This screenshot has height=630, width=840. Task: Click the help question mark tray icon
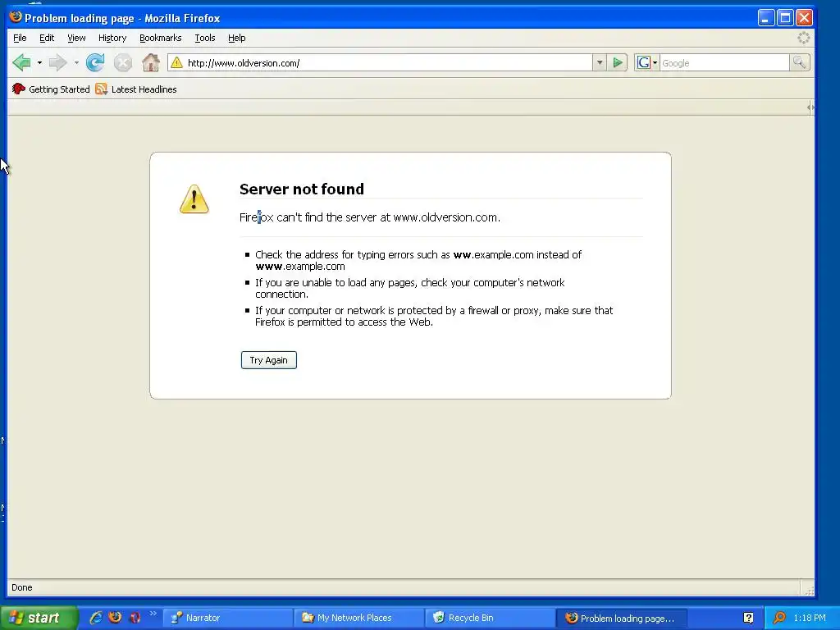click(748, 618)
